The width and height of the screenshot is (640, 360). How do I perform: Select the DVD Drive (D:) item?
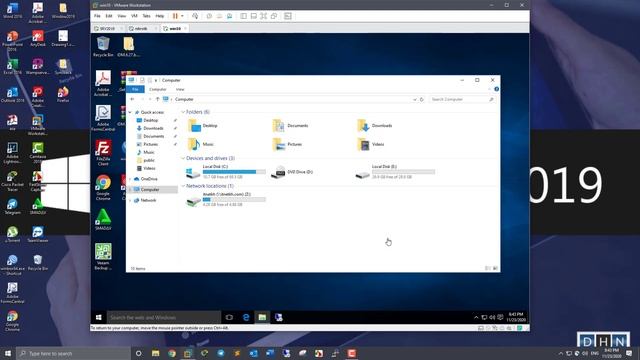pyautogui.click(x=292, y=172)
